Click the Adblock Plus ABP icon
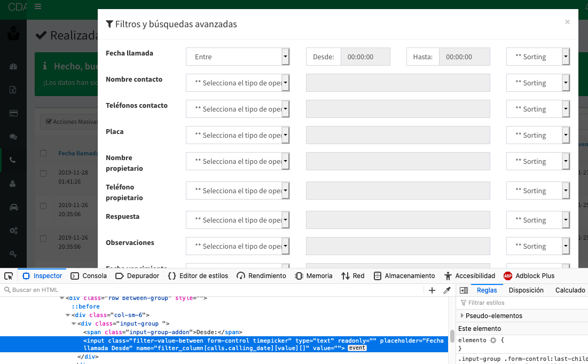 [x=508, y=276]
